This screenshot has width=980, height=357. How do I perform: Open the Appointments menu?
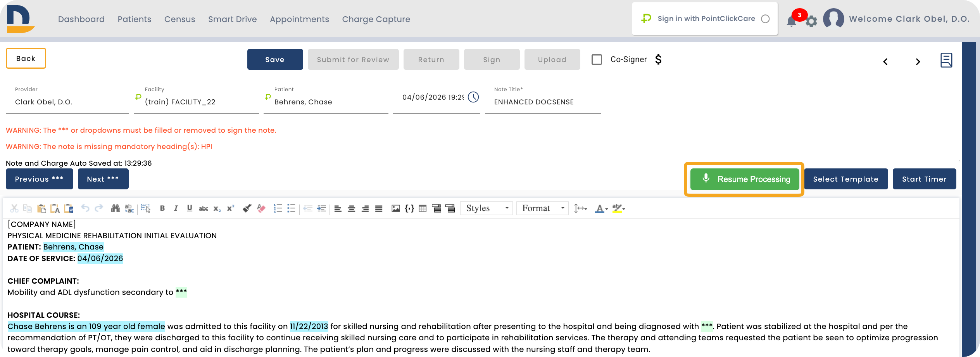299,19
